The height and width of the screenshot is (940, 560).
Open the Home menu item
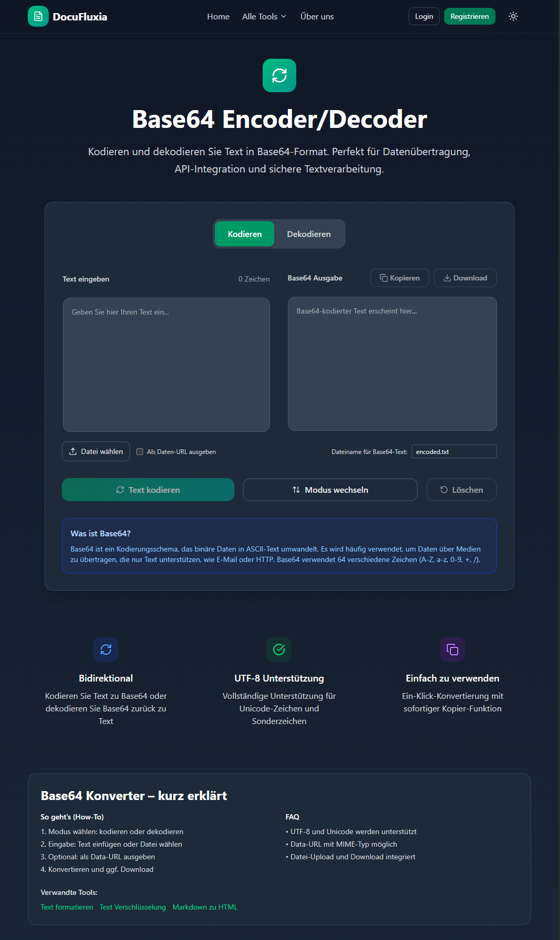tap(218, 16)
